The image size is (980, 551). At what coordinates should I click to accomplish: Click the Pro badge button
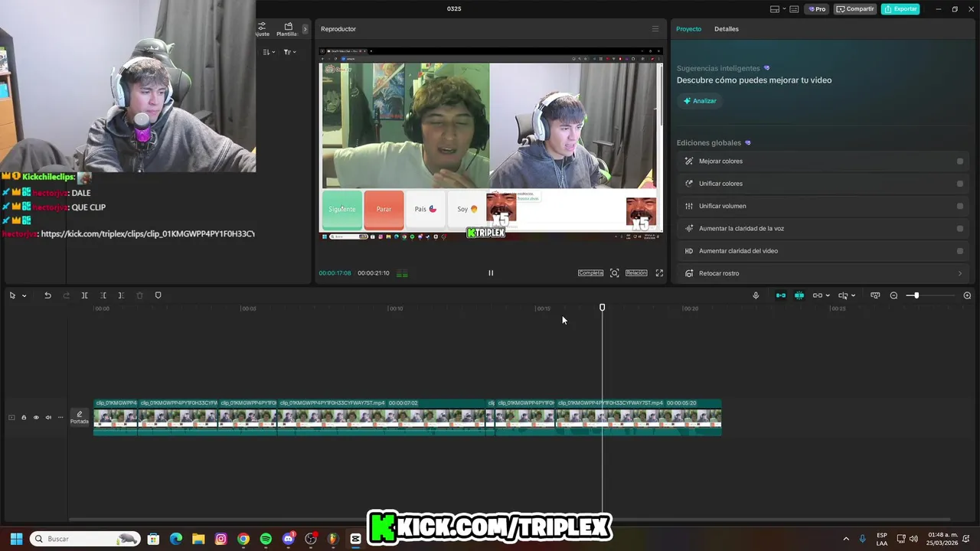pyautogui.click(x=817, y=9)
